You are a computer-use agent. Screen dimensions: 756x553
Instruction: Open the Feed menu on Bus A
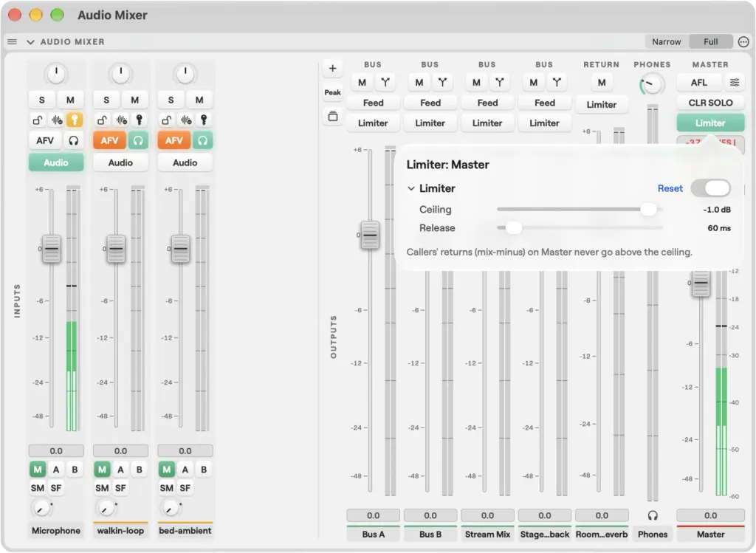tap(373, 103)
